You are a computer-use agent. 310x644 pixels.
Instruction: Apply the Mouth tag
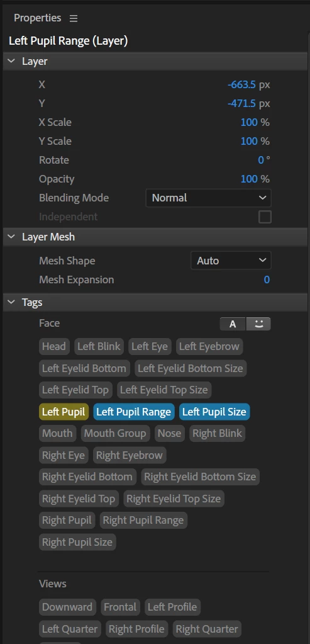(57, 433)
